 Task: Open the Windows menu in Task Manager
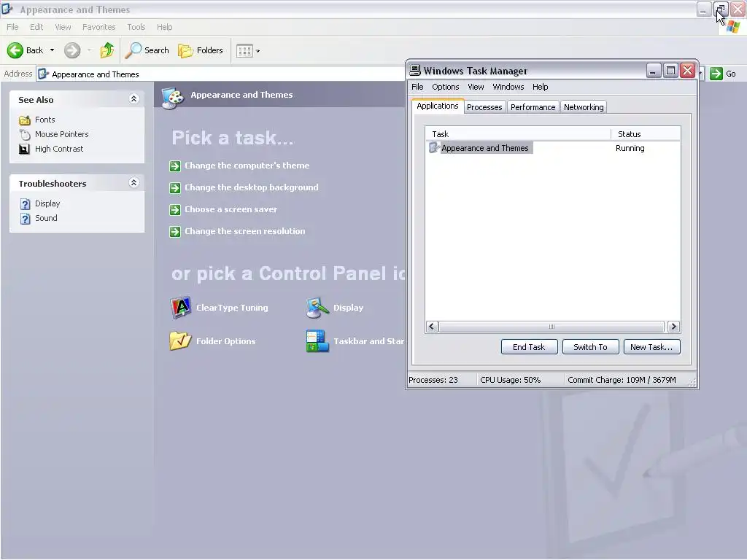pyautogui.click(x=508, y=87)
